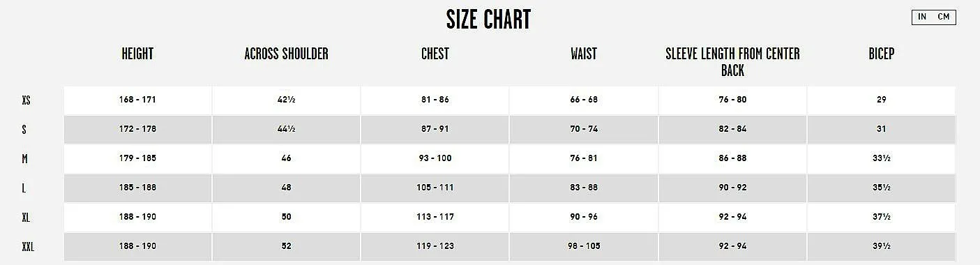Click the S across shoulder cell 44½
This screenshot has height=265, width=980.
286,129
